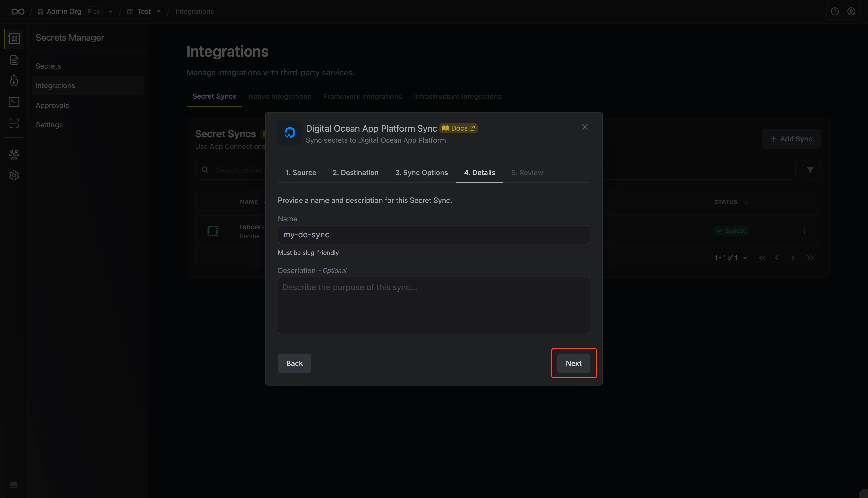Open the help question mark icon
Image resolution: width=868 pixels, height=498 pixels.
point(835,11)
